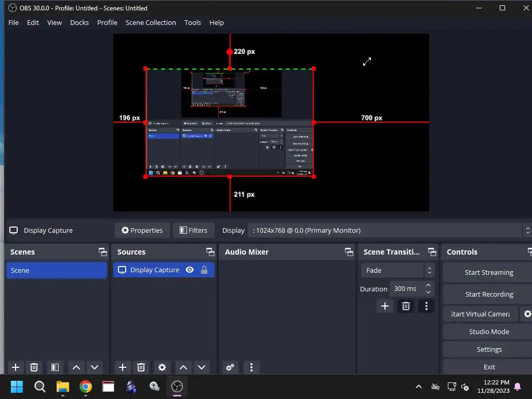
Task: Show hidden system tray icons
Action: point(419,387)
